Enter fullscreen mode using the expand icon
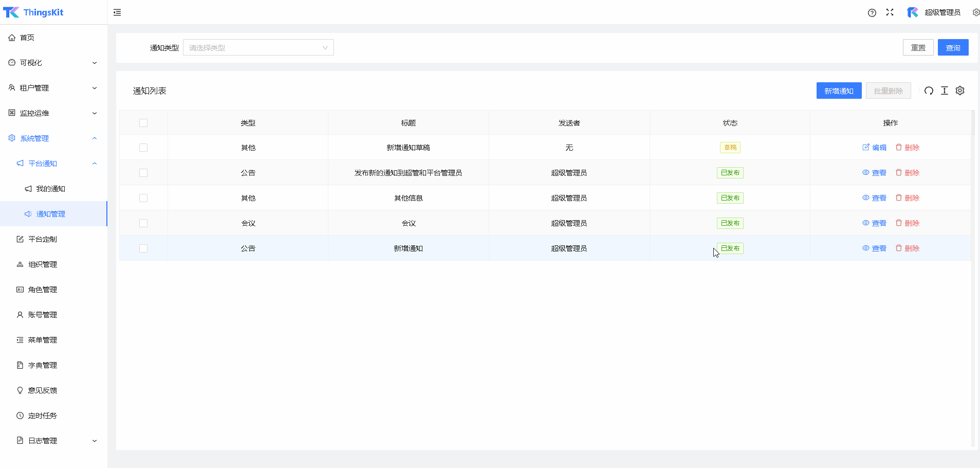This screenshot has height=468, width=980. [890, 12]
